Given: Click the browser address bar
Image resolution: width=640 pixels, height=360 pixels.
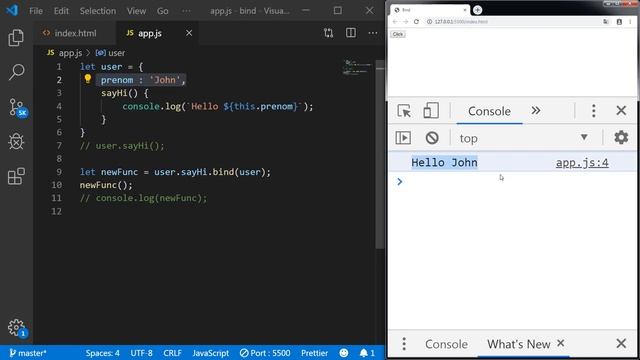Looking at the screenshot, I should tap(512, 22).
